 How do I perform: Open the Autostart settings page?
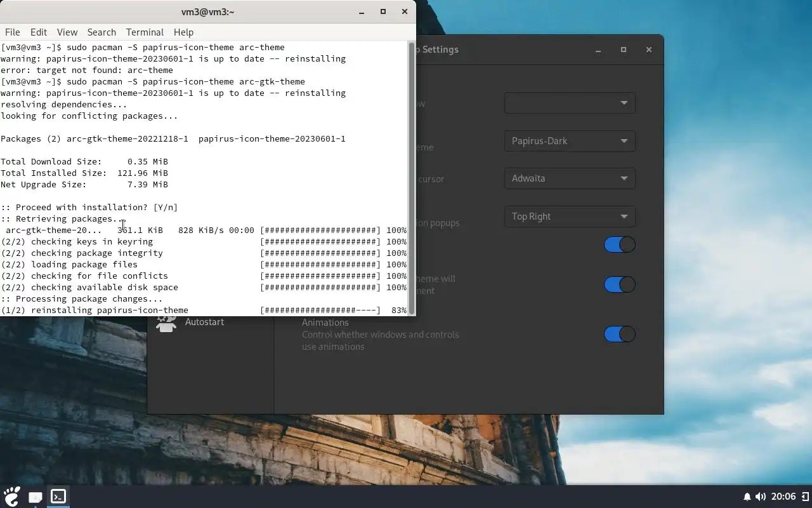pos(204,322)
